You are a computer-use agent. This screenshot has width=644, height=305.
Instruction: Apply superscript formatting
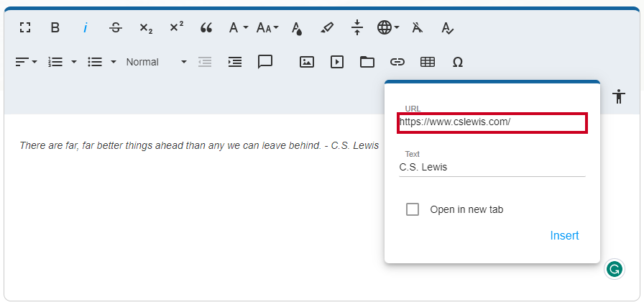pos(177,27)
